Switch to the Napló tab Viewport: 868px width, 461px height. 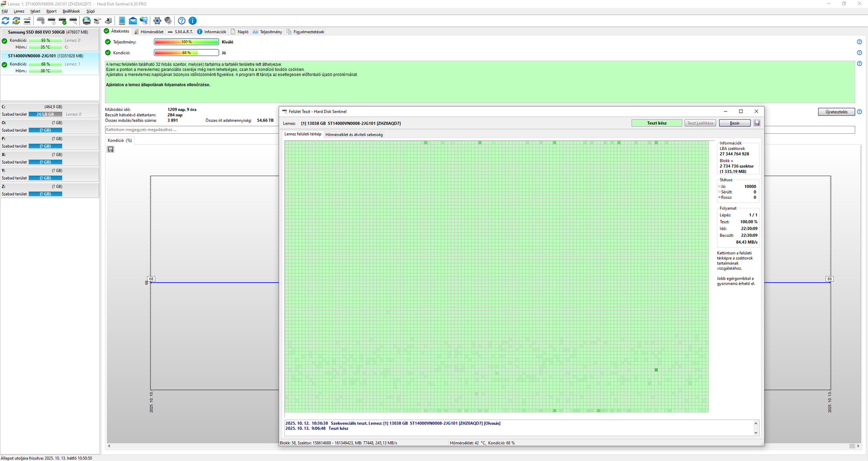click(240, 32)
